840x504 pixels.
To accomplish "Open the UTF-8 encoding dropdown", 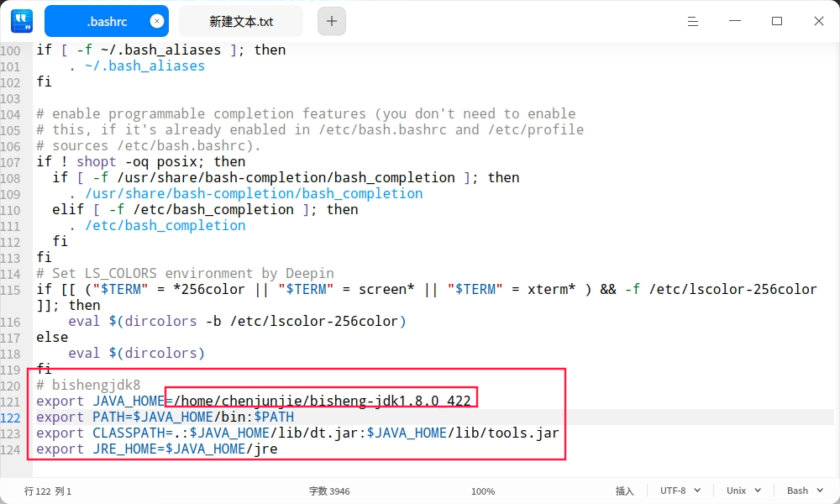I will (679, 491).
